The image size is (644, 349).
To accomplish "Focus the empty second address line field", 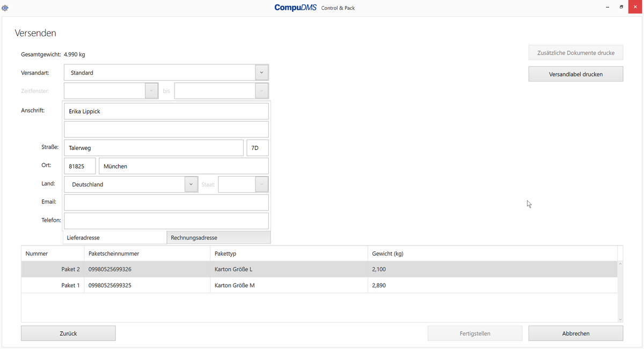I will [166, 129].
